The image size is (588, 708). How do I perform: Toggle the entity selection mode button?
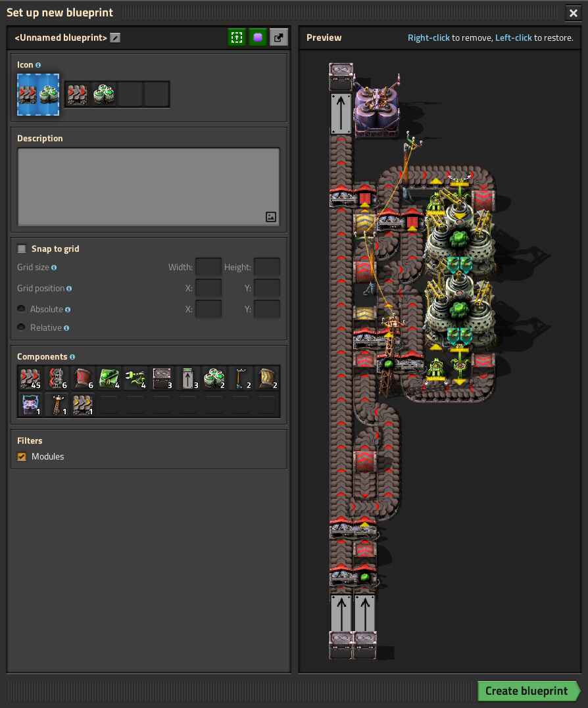(237, 37)
